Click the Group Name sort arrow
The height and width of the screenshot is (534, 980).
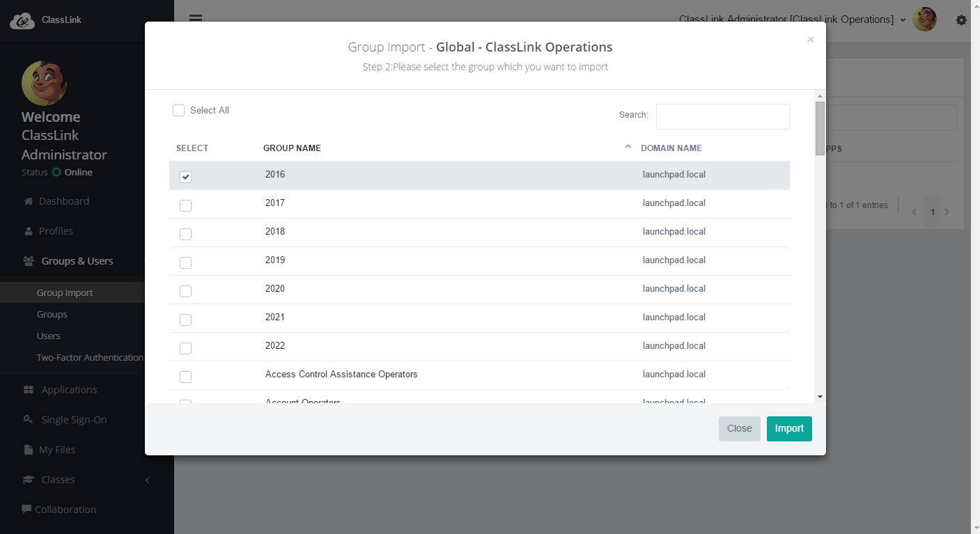[628, 147]
